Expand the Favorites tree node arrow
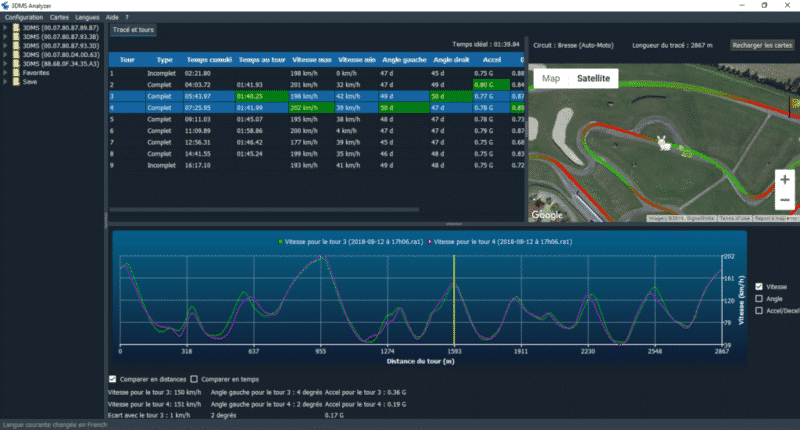The image size is (800, 430). point(5,73)
